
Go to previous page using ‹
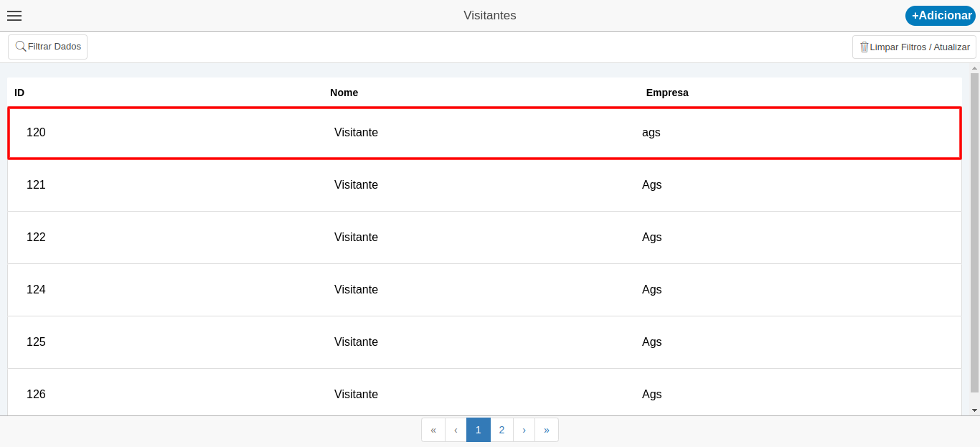click(x=456, y=430)
